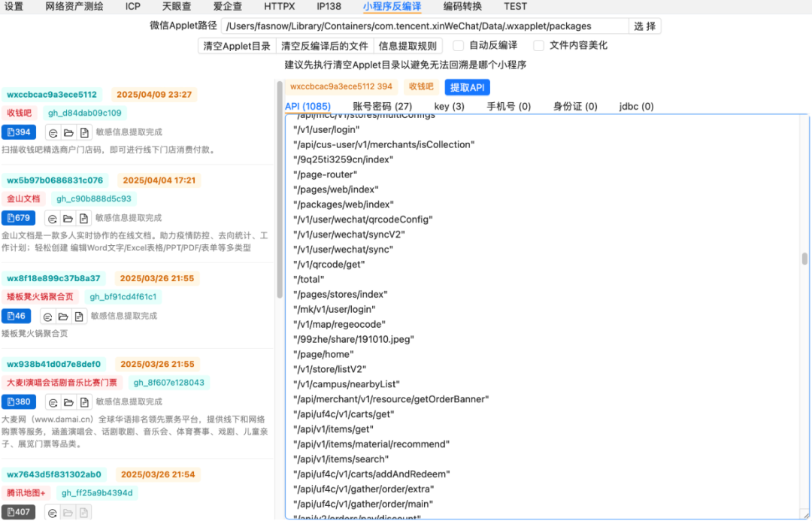Click the 清空Applet目录 button

tap(237, 45)
